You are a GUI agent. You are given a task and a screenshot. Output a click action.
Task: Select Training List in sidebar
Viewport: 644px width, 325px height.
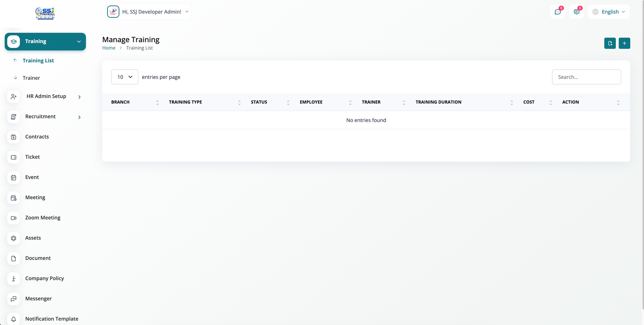tap(38, 60)
